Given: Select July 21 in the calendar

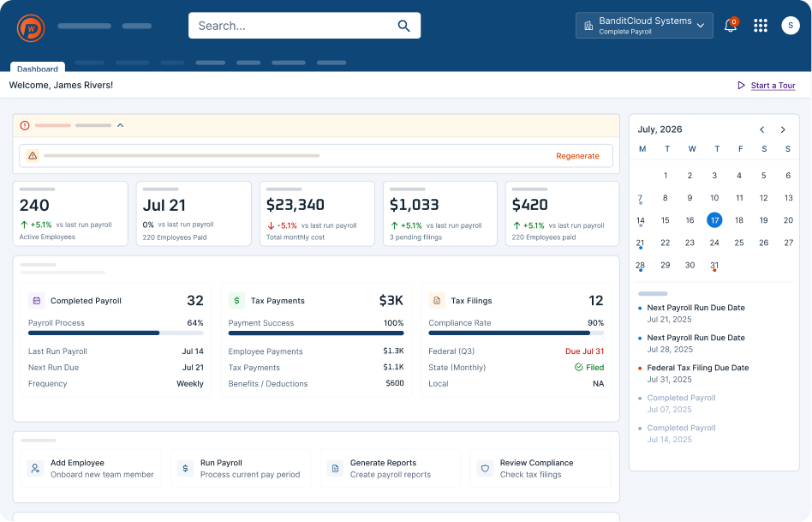Looking at the screenshot, I should (x=640, y=243).
